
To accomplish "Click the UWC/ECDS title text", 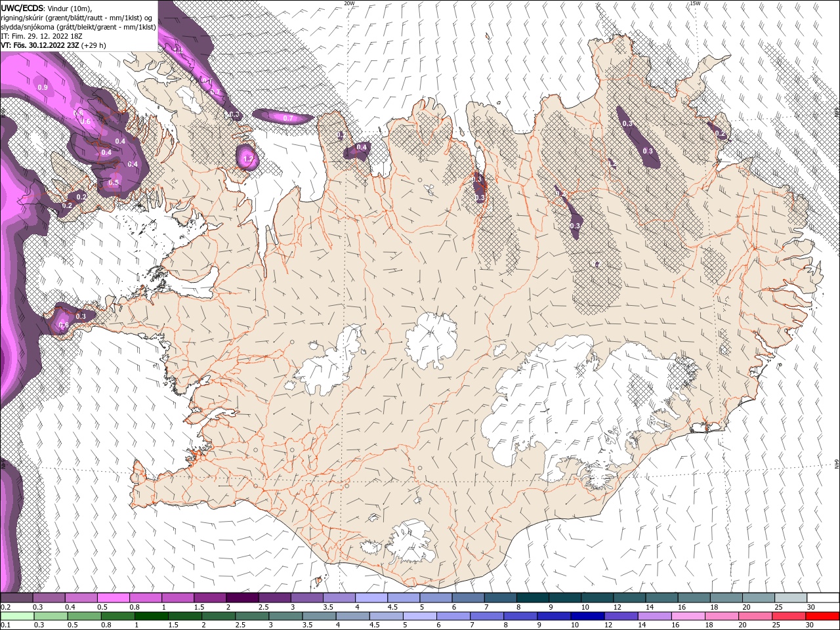I will (x=22, y=8).
